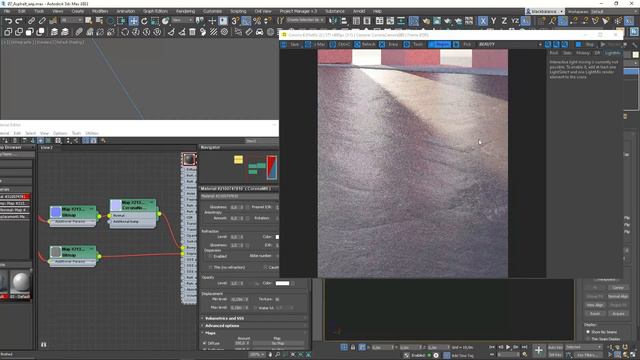This screenshot has height=360, width=640.
Task: Click the Mirror tool icon
Action: click(333, 21)
